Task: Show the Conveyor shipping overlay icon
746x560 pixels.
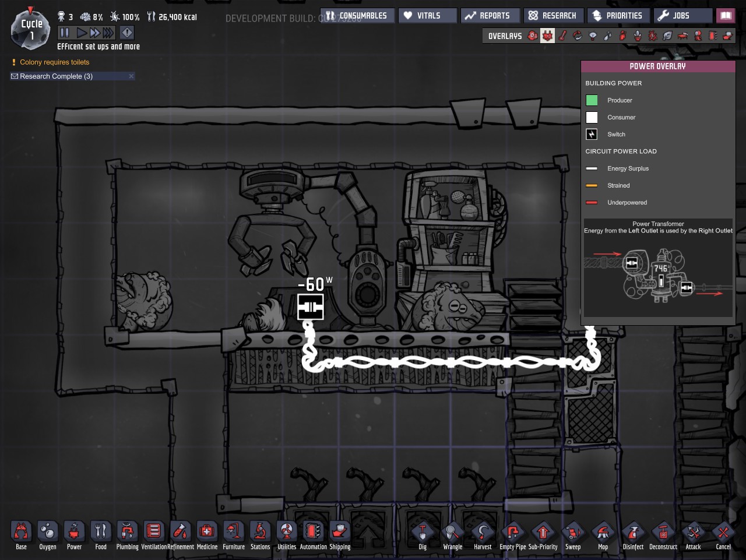Action: (x=727, y=36)
